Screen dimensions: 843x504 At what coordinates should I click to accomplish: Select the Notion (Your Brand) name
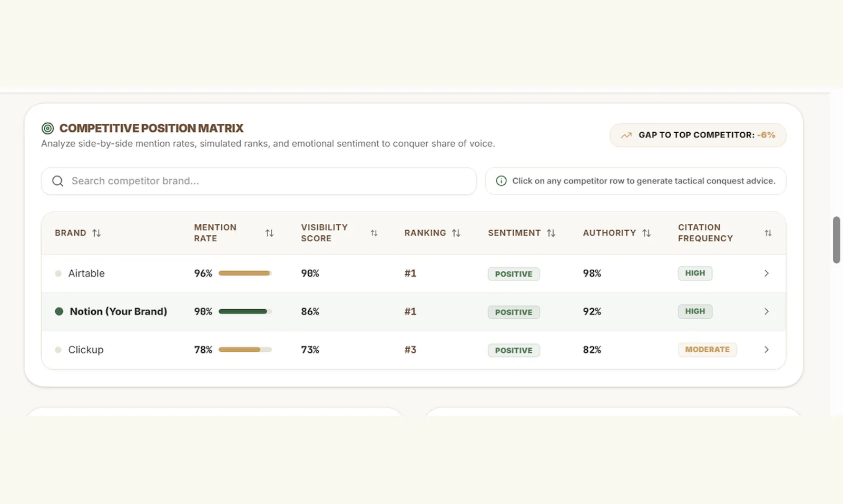[119, 311]
